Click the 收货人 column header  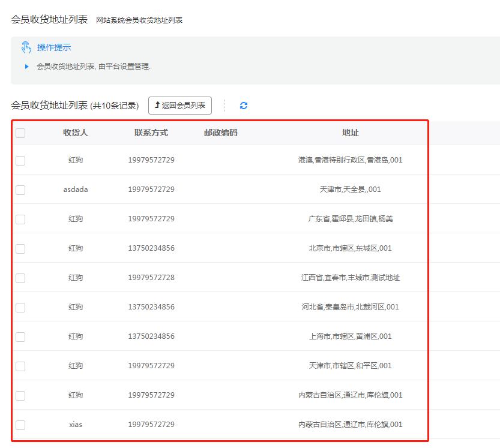tap(76, 133)
